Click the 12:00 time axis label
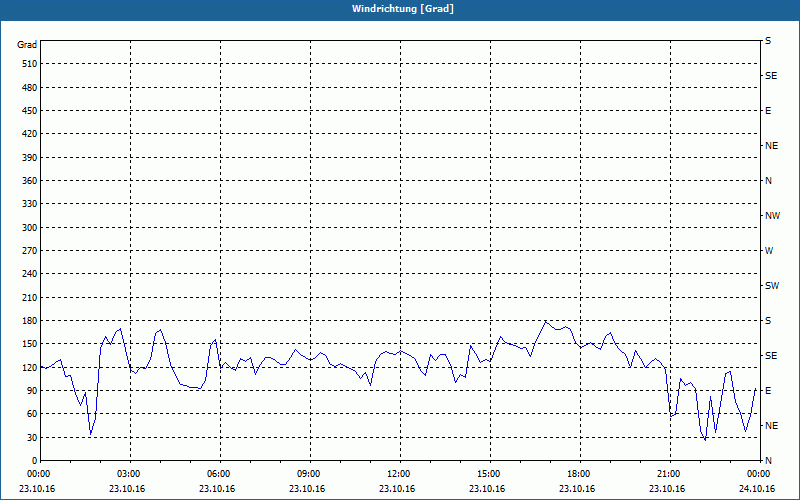The image size is (800, 500). [x=398, y=474]
